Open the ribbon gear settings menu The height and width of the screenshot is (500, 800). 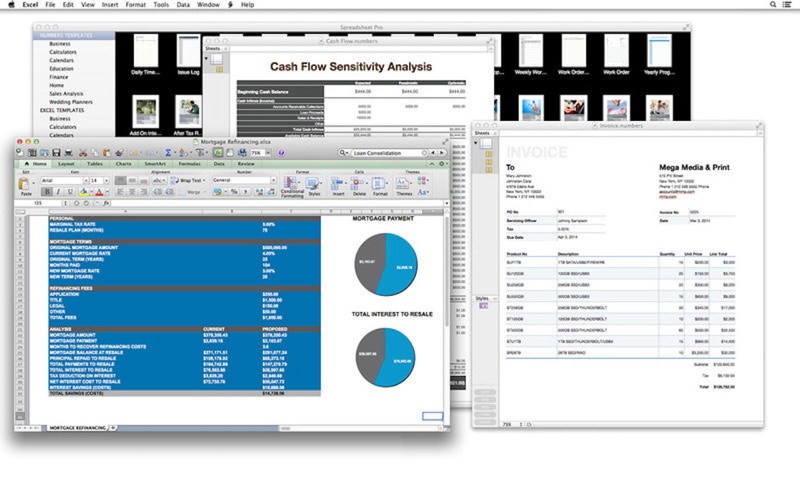pyautogui.click(x=442, y=164)
